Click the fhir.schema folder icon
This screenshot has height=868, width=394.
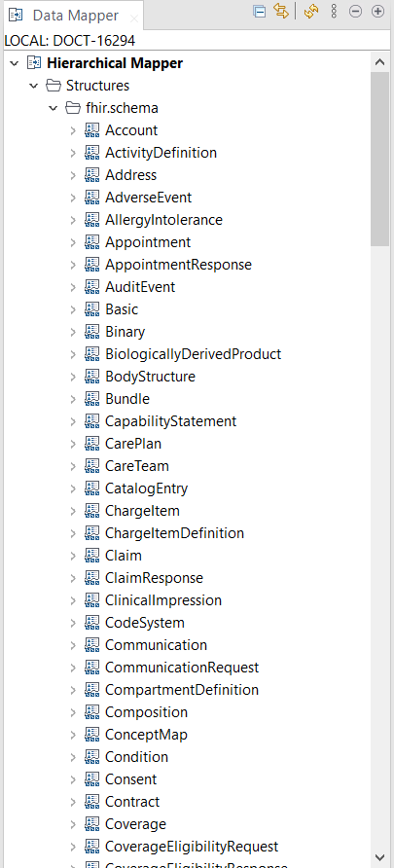tap(73, 107)
